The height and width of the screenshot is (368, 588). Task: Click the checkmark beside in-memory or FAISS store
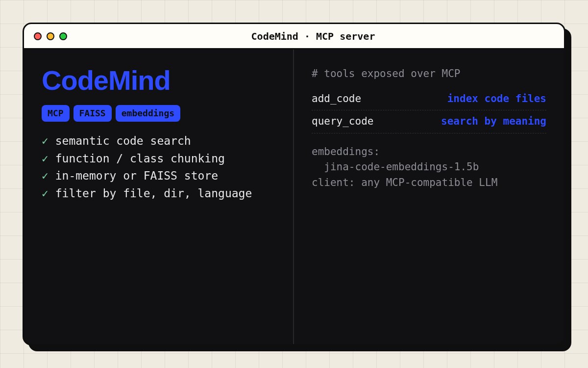45,176
